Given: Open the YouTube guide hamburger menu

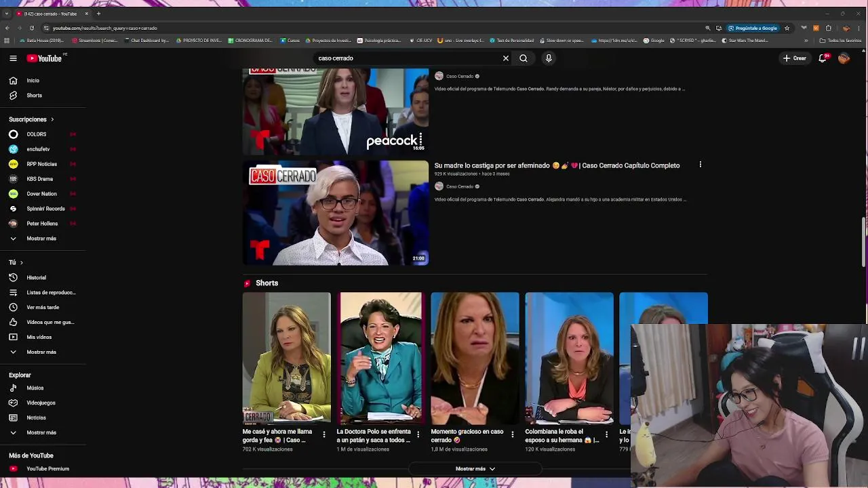Looking at the screenshot, I should 13,58.
